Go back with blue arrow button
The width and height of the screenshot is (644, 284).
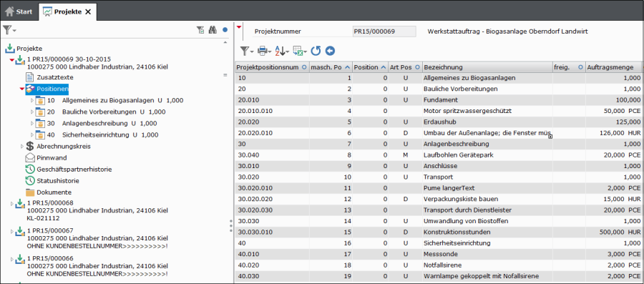click(330, 51)
